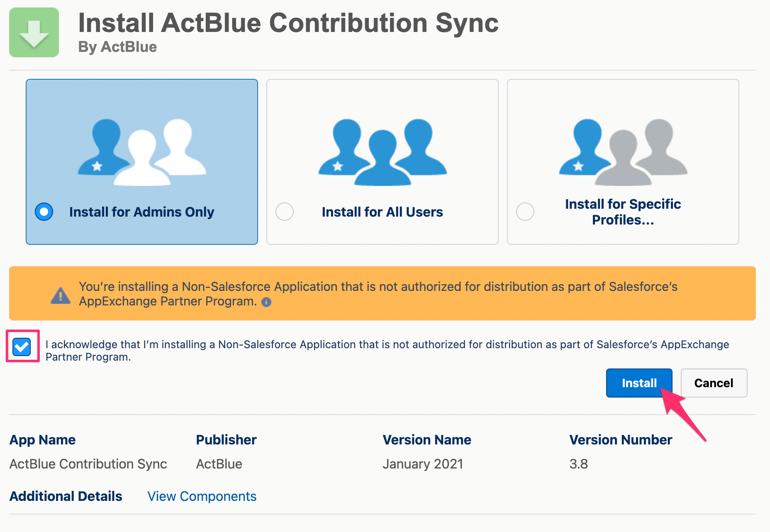Screen dimensions: 770x532
Task: Click the January 2021 version name value
Action: pyautogui.click(x=423, y=464)
